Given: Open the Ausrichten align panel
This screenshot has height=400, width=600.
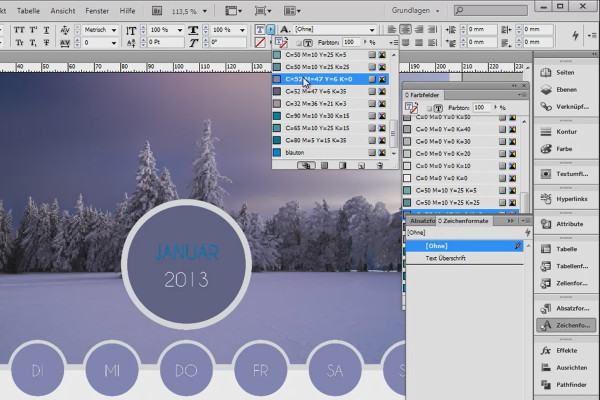Looking at the screenshot, I should (565, 367).
